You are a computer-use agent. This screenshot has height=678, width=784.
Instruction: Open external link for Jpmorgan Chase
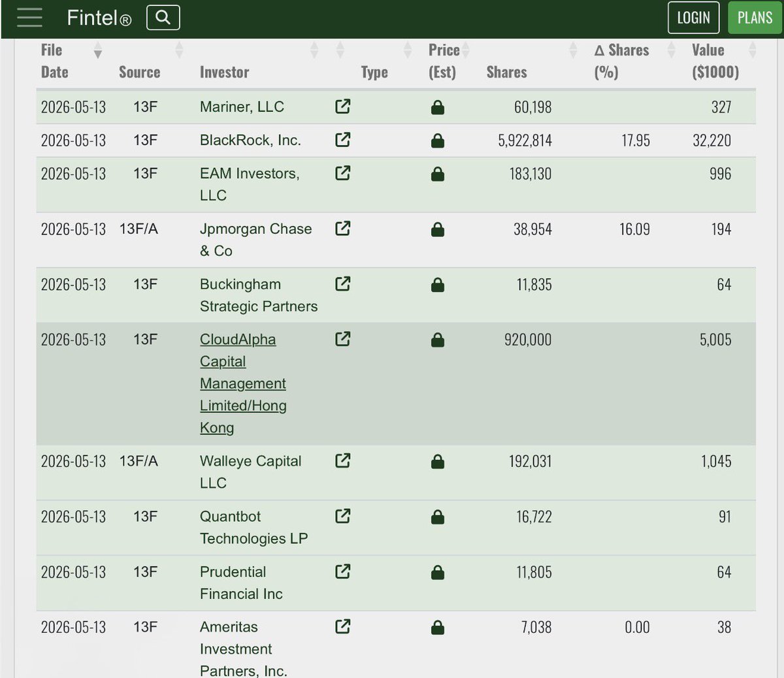(x=343, y=228)
